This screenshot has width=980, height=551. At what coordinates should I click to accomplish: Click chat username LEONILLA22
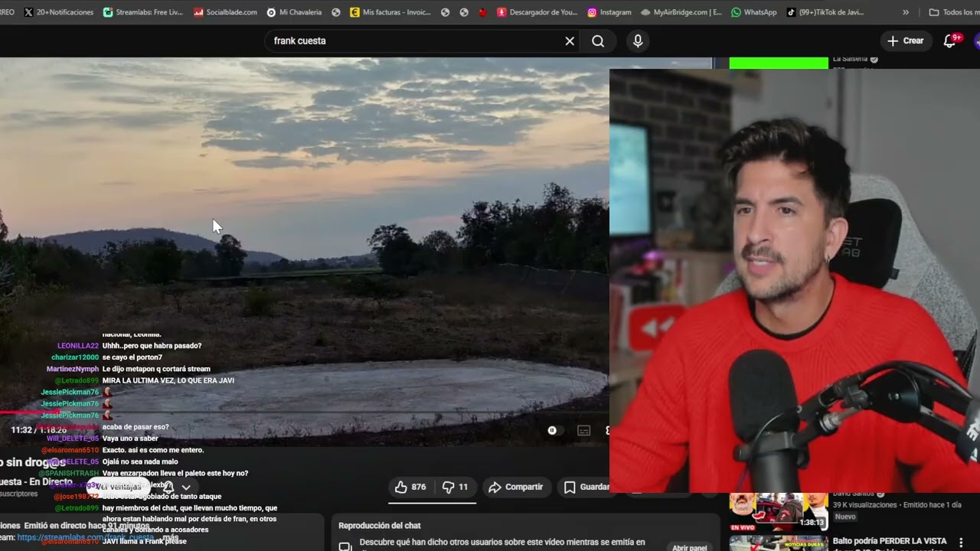[78, 346]
